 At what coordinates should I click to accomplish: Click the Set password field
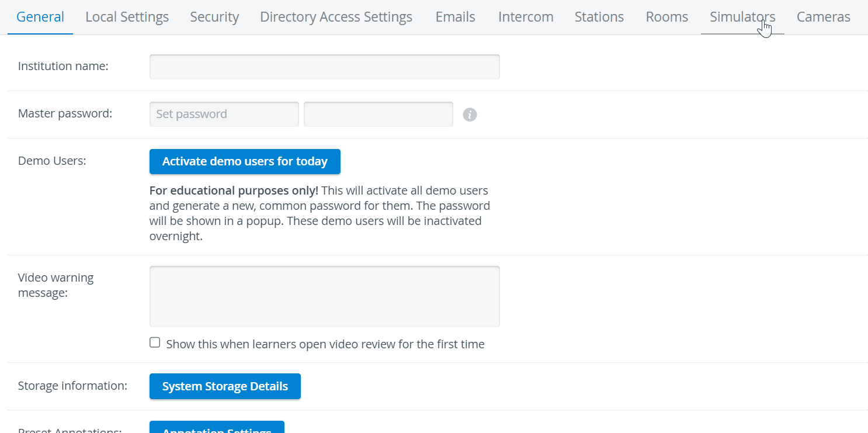[x=224, y=114]
